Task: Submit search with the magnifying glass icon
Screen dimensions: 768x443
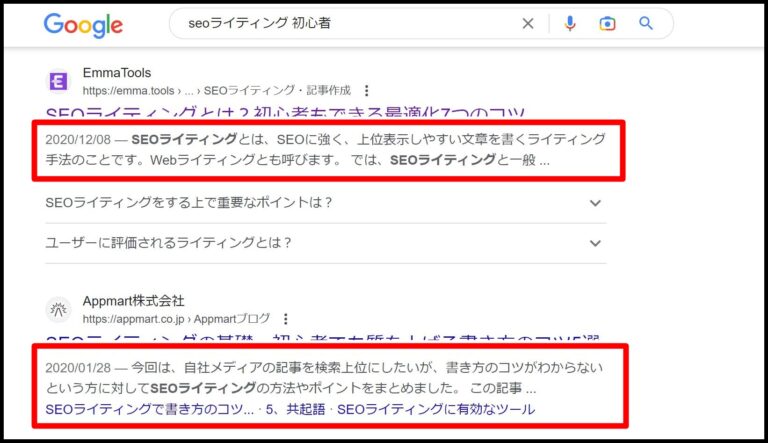Action: pos(646,23)
